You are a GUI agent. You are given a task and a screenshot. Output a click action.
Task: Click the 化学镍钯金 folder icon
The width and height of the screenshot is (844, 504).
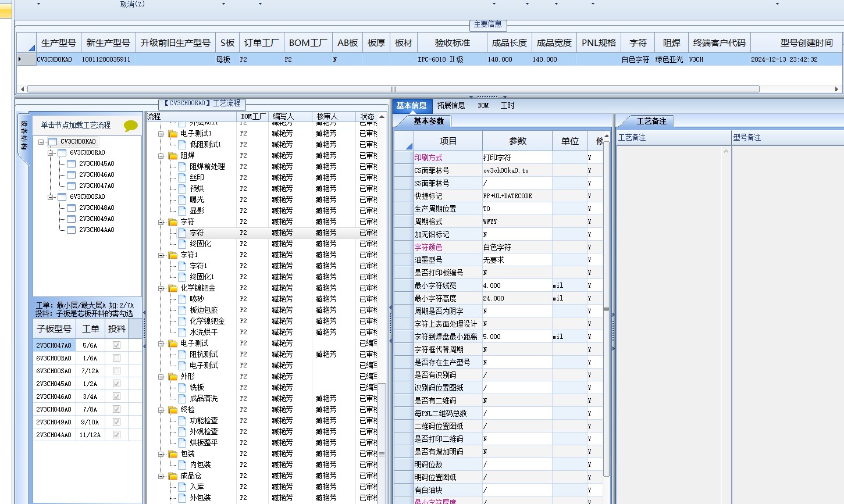point(173,288)
